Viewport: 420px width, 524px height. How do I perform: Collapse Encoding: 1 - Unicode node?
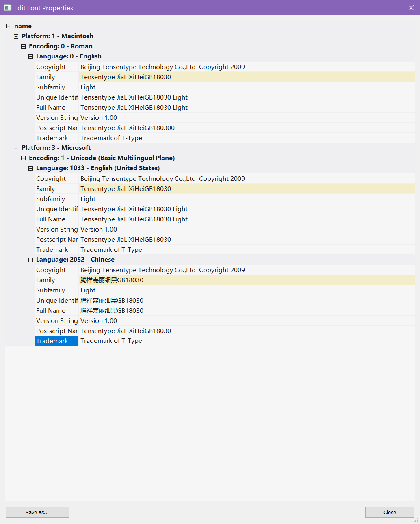(23, 158)
